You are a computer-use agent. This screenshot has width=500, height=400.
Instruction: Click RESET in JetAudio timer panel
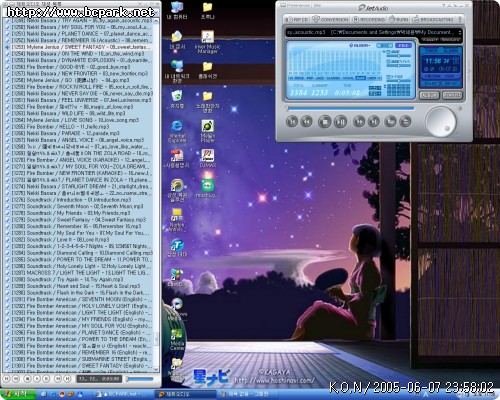tap(451, 83)
